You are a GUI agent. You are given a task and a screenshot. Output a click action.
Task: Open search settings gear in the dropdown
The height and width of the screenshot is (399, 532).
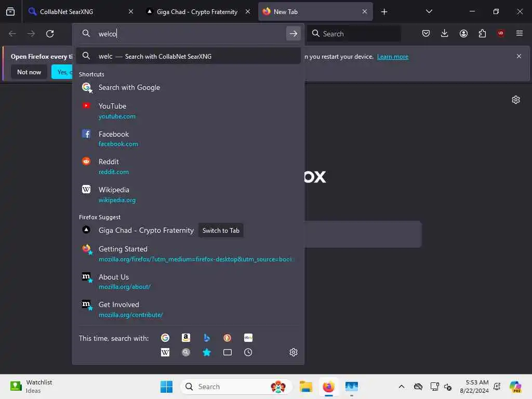pyautogui.click(x=294, y=352)
